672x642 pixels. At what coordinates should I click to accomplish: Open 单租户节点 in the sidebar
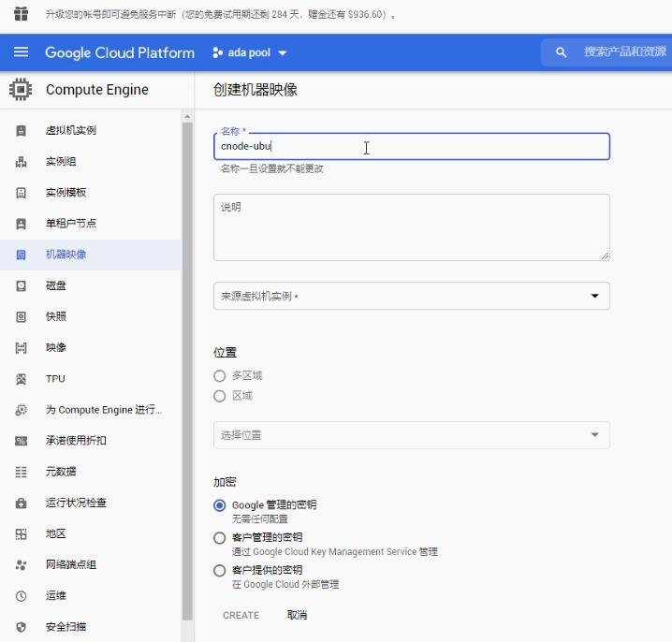click(x=71, y=224)
